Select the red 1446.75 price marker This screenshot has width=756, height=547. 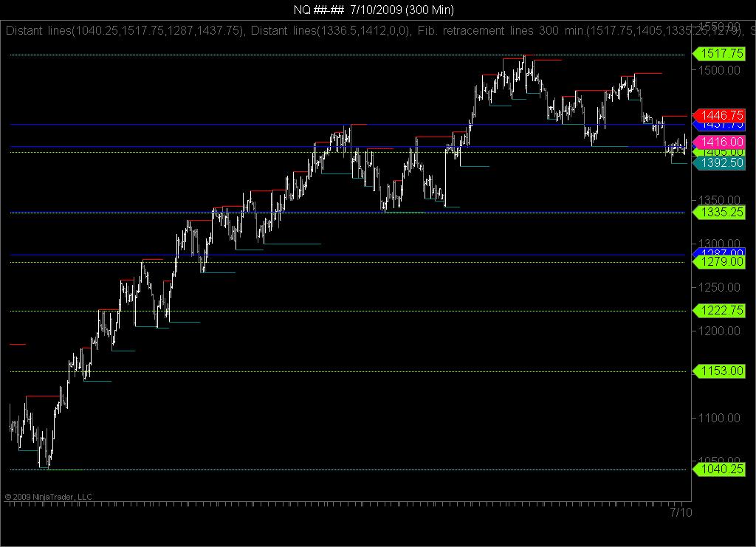pyautogui.click(x=719, y=115)
